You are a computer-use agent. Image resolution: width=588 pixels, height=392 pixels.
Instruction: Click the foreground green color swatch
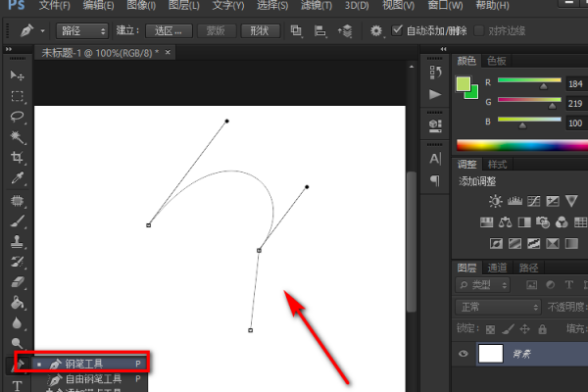point(464,85)
